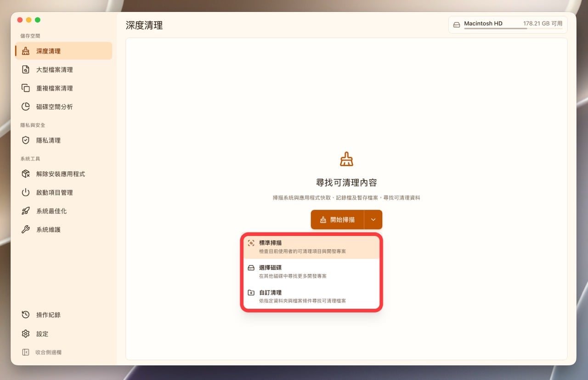This screenshot has width=588, height=380.
Task: Choose 選擇磁碟 from the scan menu
Action: (x=311, y=272)
